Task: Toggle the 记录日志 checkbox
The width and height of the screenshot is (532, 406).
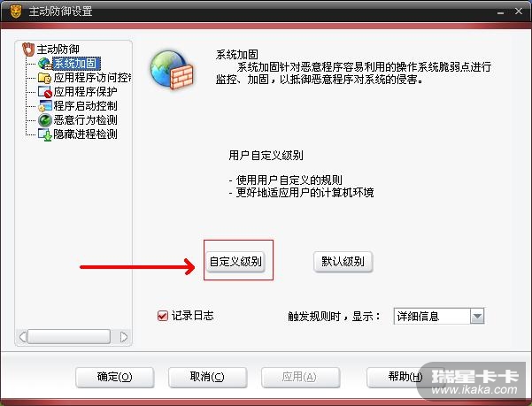Action: pos(163,316)
